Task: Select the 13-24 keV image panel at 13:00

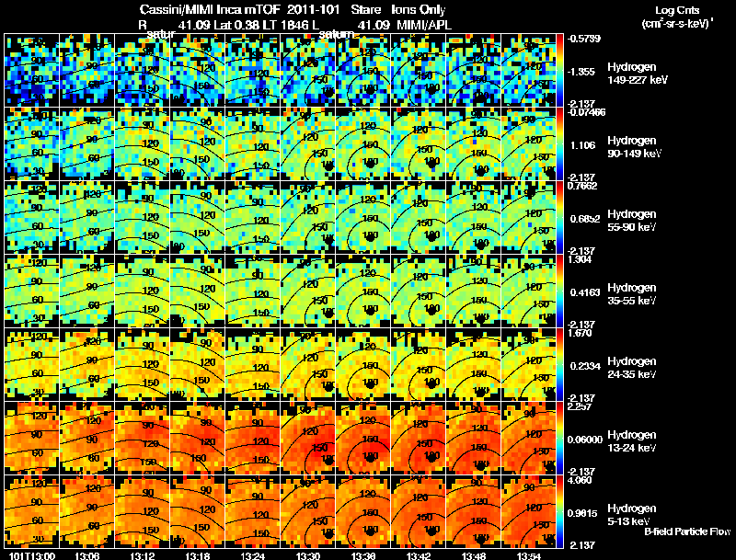Action: pyautogui.click(x=31, y=438)
